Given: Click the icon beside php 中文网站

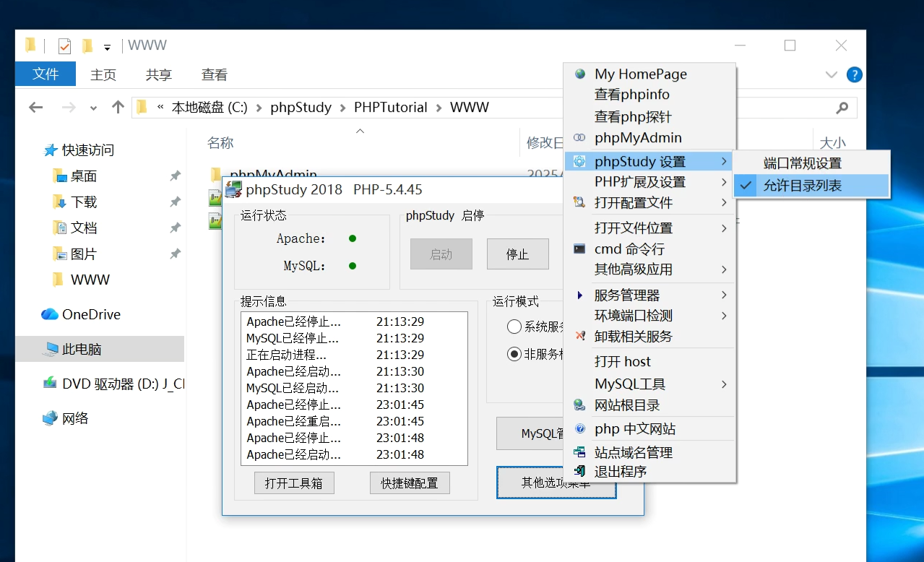Looking at the screenshot, I should [579, 429].
